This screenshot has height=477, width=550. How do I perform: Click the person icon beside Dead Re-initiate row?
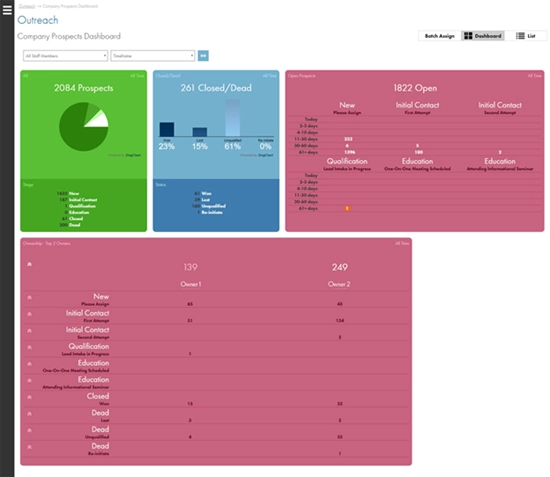click(29, 447)
